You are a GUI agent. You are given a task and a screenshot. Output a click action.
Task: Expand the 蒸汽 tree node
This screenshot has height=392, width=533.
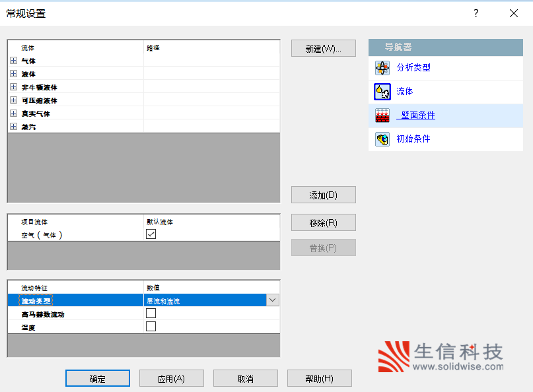pyautogui.click(x=14, y=127)
